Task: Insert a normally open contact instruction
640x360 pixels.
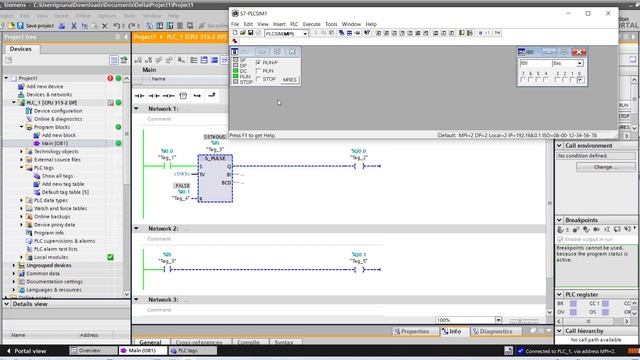Action: click(x=139, y=96)
